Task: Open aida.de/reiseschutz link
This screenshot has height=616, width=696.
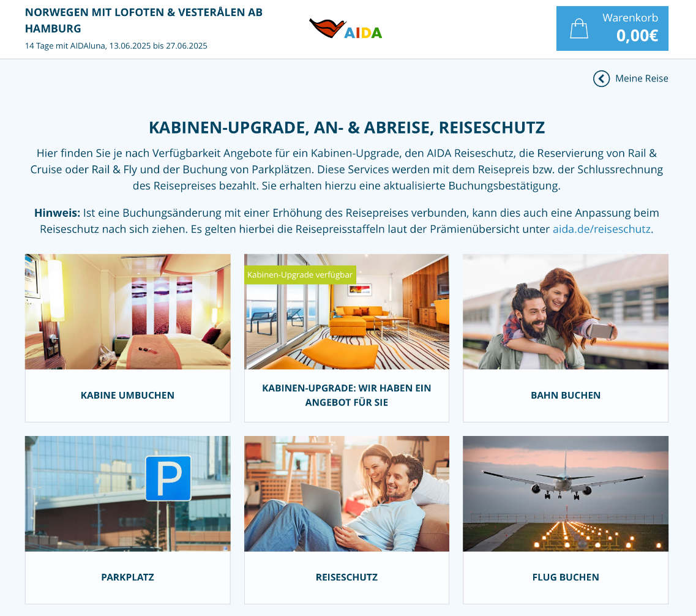Action: tap(602, 229)
